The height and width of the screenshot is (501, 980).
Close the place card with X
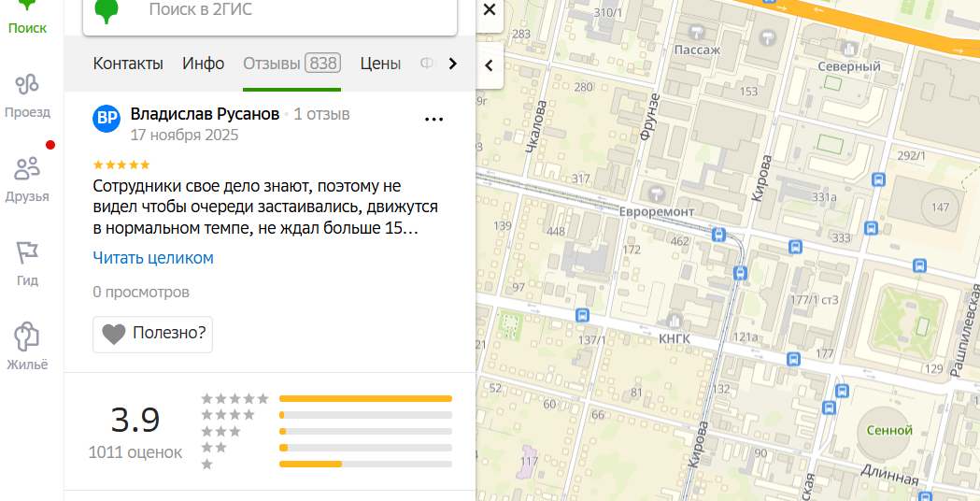490,9
